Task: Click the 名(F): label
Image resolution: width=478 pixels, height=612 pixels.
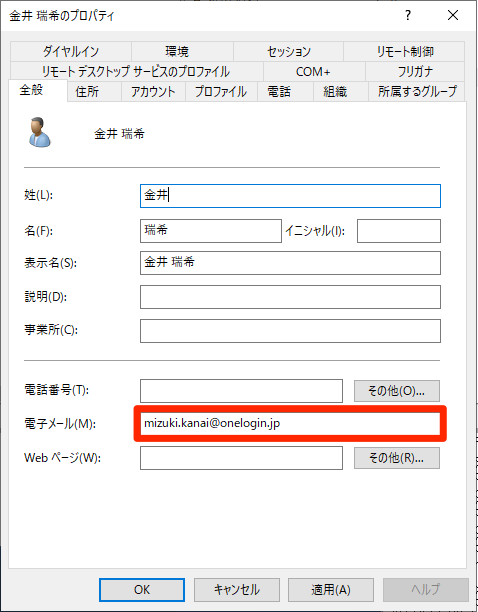Action: click(39, 231)
